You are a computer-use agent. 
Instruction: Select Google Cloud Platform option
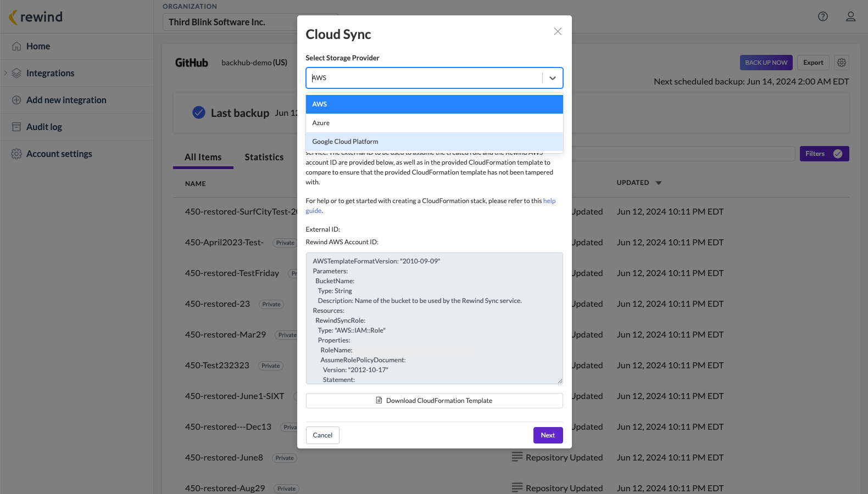[435, 142]
